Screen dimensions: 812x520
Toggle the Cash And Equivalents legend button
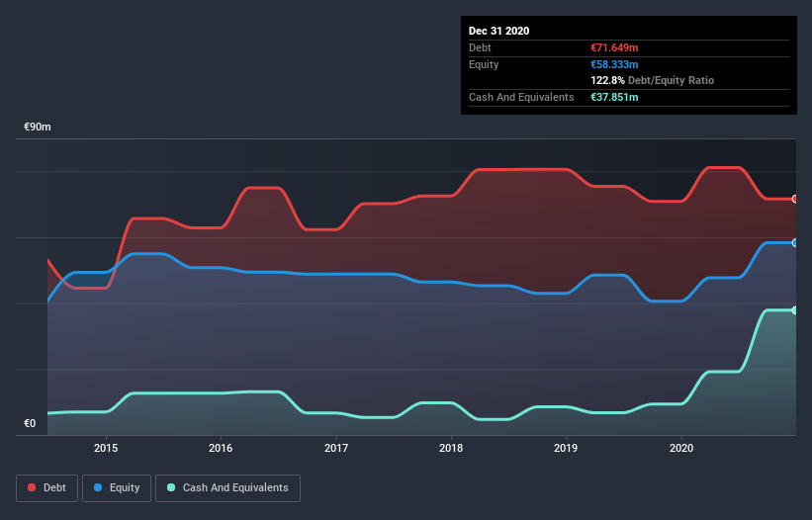(x=227, y=488)
